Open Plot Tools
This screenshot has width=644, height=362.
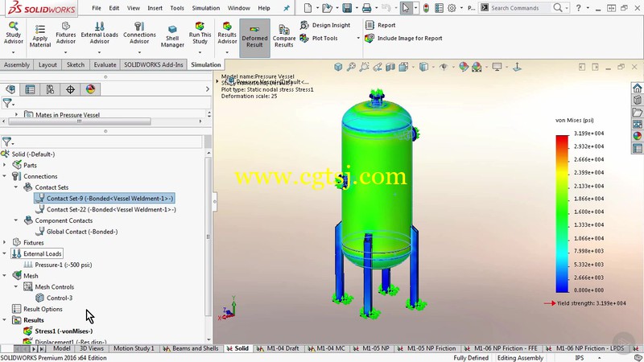click(x=319, y=38)
